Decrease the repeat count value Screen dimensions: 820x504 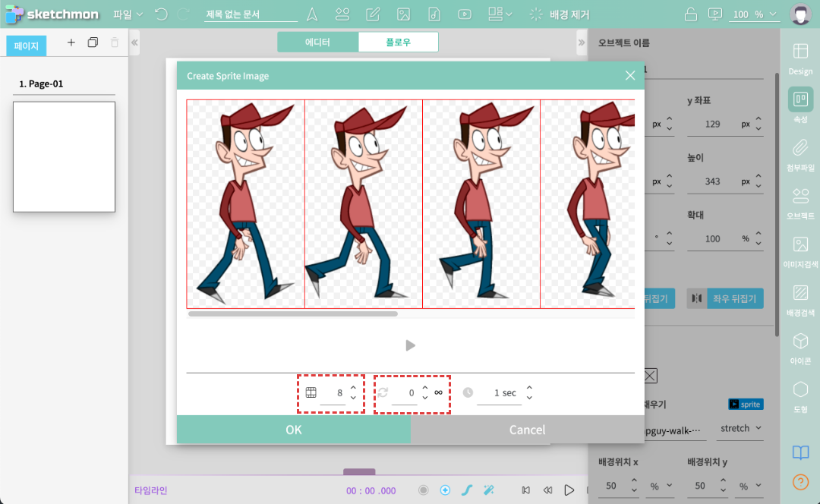tap(425, 398)
